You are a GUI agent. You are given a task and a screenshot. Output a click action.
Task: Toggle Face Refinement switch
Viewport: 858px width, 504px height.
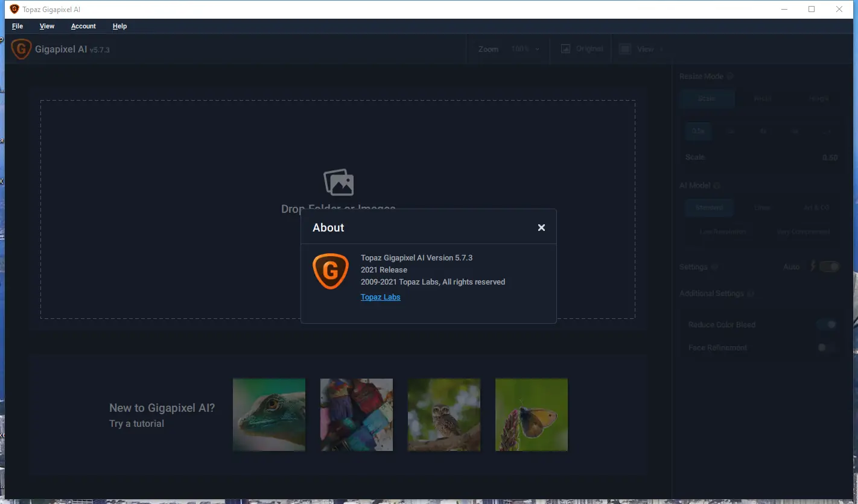(x=827, y=347)
